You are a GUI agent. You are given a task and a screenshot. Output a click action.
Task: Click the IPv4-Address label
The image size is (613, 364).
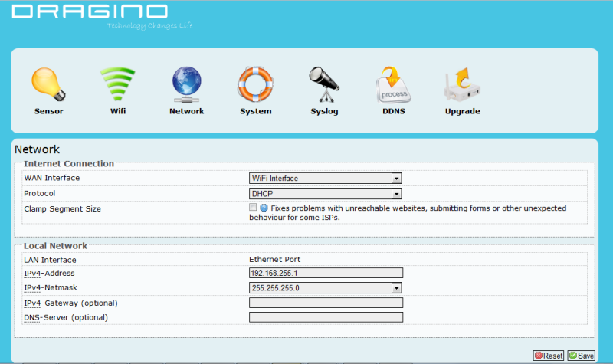point(49,273)
